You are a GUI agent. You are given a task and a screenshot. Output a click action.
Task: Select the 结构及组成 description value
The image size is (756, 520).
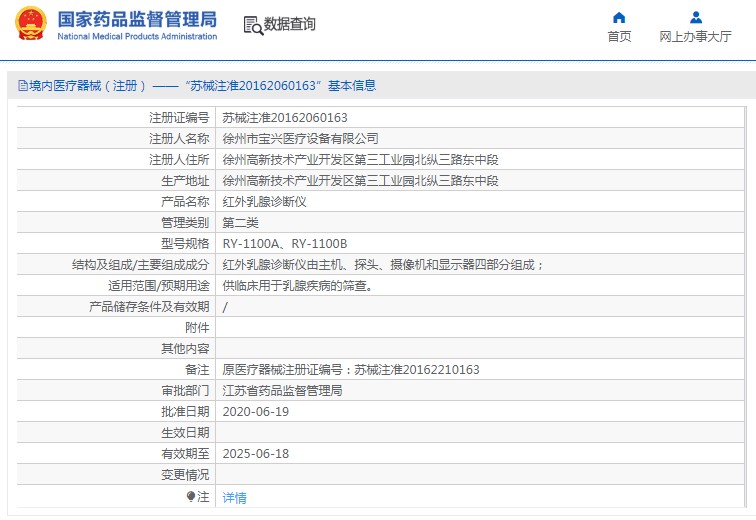383,265
